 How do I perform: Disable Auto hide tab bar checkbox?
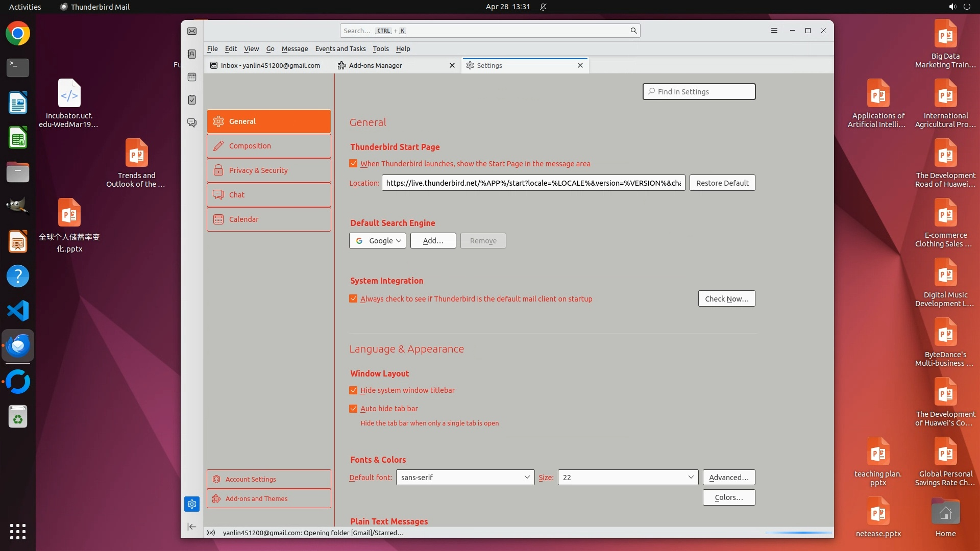pyautogui.click(x=353, y=409)
